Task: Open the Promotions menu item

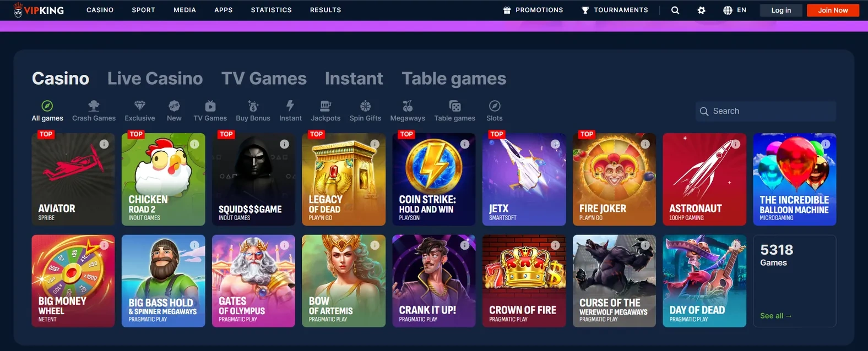Action: point(533,10)
